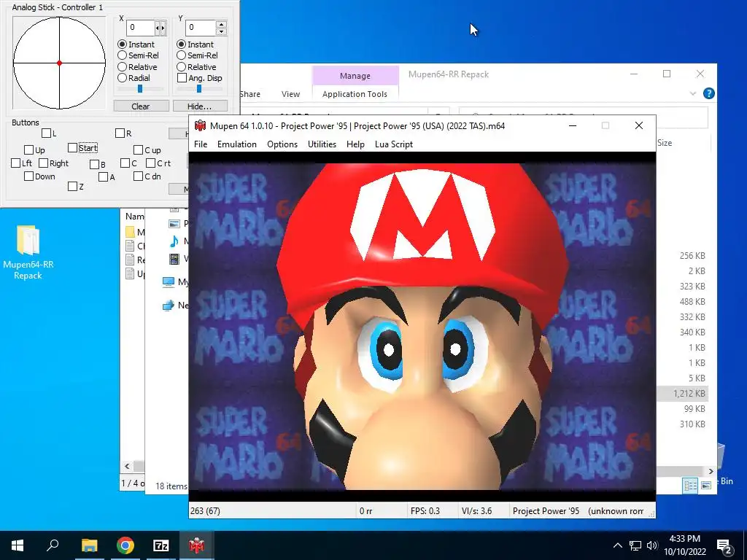Click the rear Explorer scrollbar left arrow
This screenshot has height=560, width=747.
(127, 466)
